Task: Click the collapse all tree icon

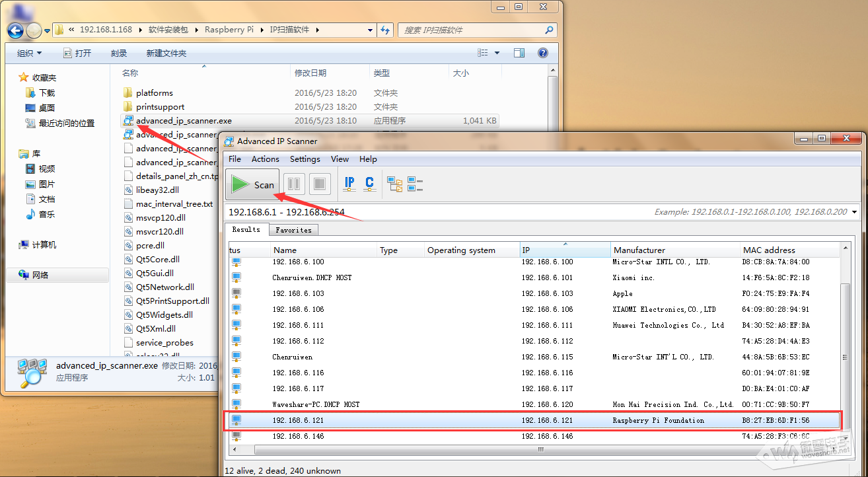Action: [x=415, y=184]
